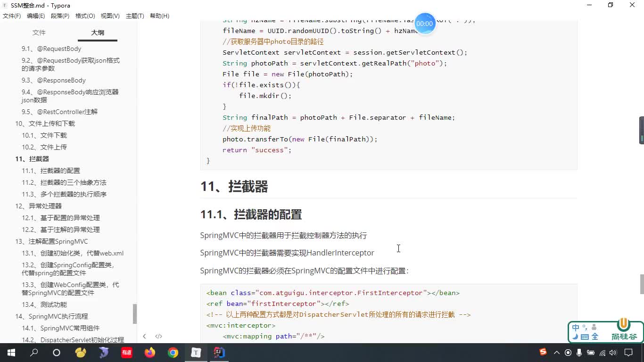Open battery status in tray
This screenshot has height=362, width=644.
click(591, 353)
